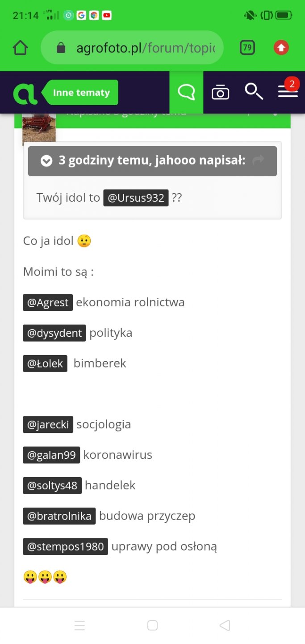The height and width of the screenshot is (644, 305).
Task: Open the browser tab switcher showing 79
Action: coord(247,48)
